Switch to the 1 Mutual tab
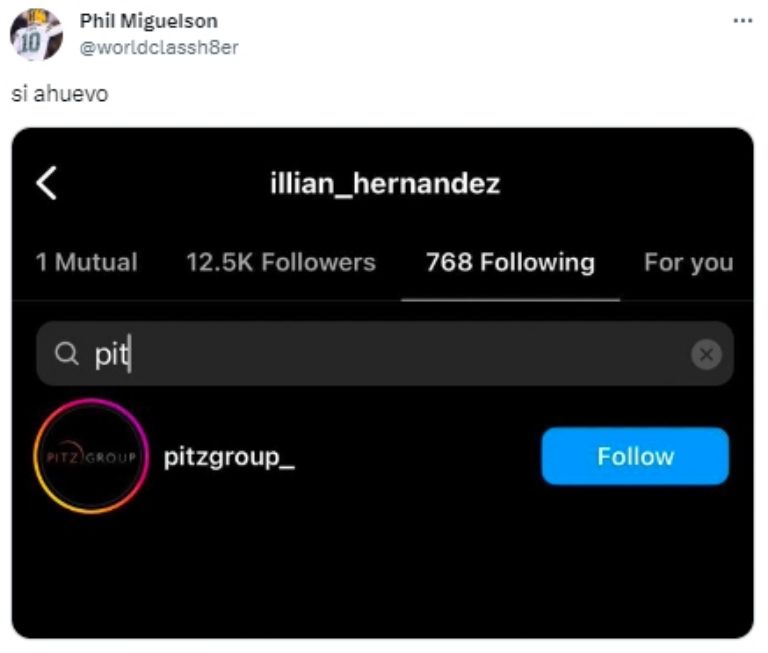 coord(86,263)
